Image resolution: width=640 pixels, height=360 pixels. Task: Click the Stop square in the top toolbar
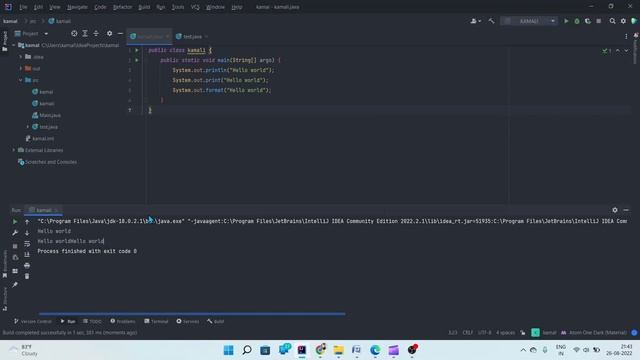point(598,21)
